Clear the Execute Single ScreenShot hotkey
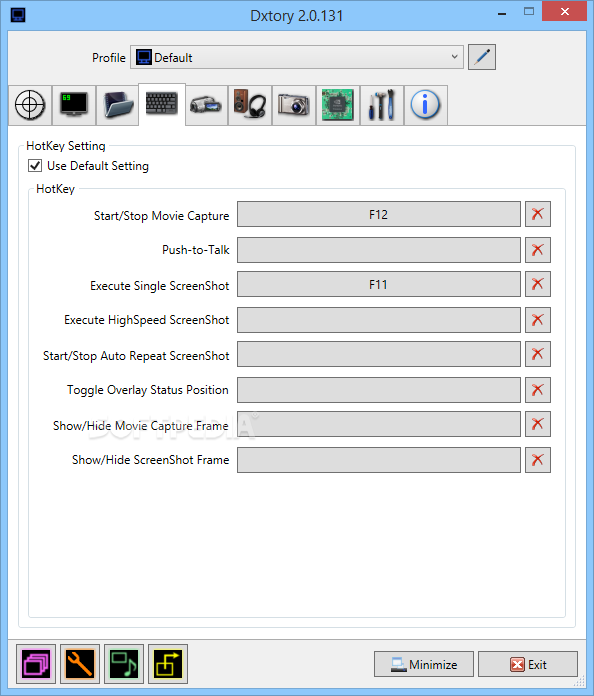The height and width of the screenshot is (696, 594). (x=538, y=284)
